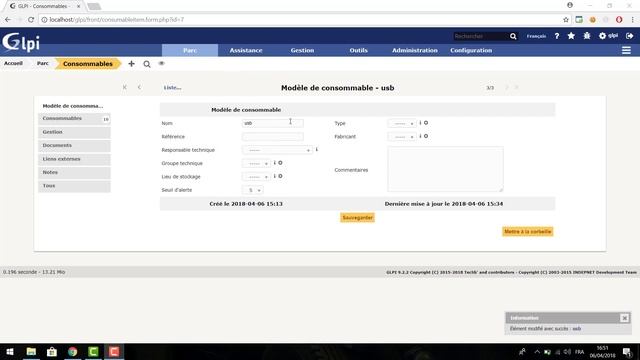Click the Liste... link

tap(172, 87)
